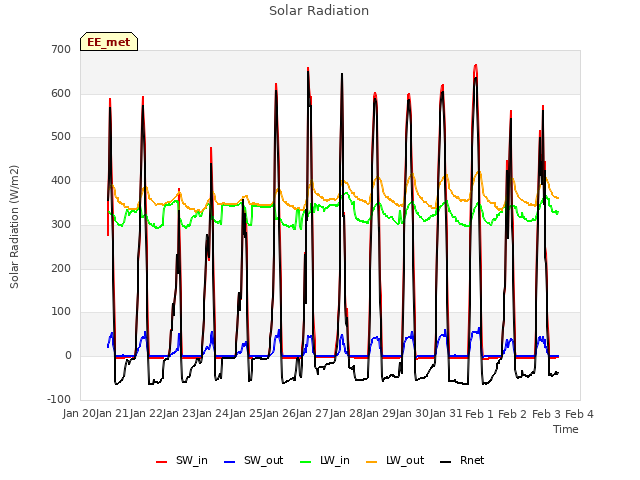Click the 100 y-axis tick label

click(x=61, y=312)
